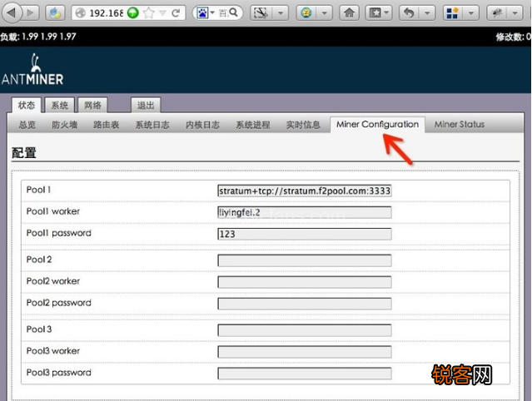
Task: Click the Pool 1 label
Action: point(38,190)
